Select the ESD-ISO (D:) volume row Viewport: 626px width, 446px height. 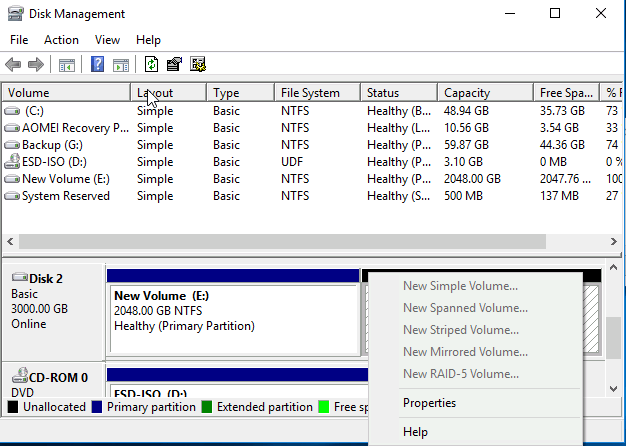click(x=311, y=162)
